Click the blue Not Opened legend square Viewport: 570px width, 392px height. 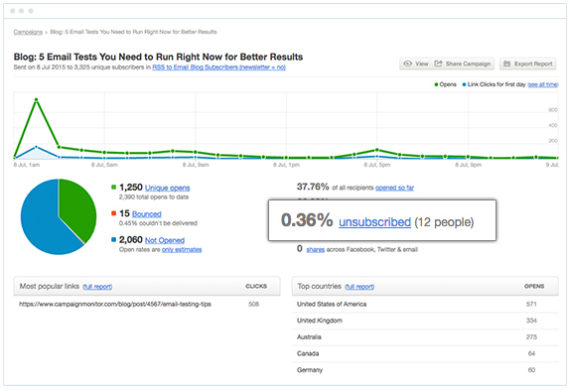(114, 239)
